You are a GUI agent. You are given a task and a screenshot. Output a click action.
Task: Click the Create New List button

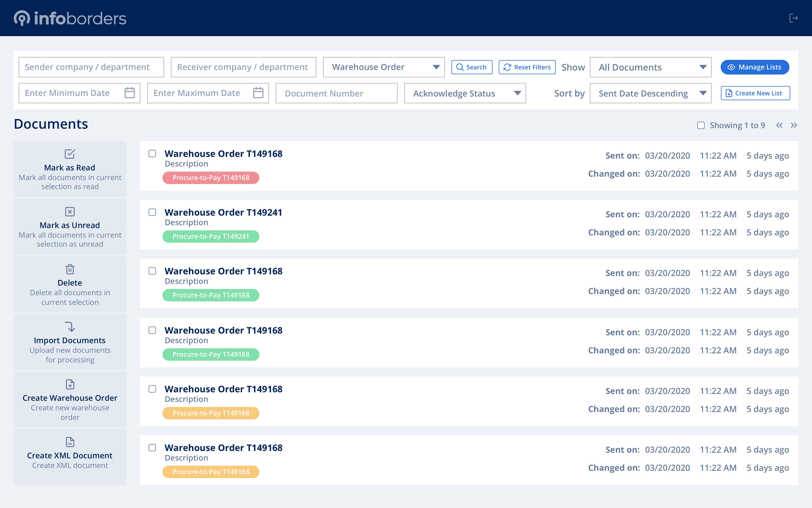click(x=755, y=93)
